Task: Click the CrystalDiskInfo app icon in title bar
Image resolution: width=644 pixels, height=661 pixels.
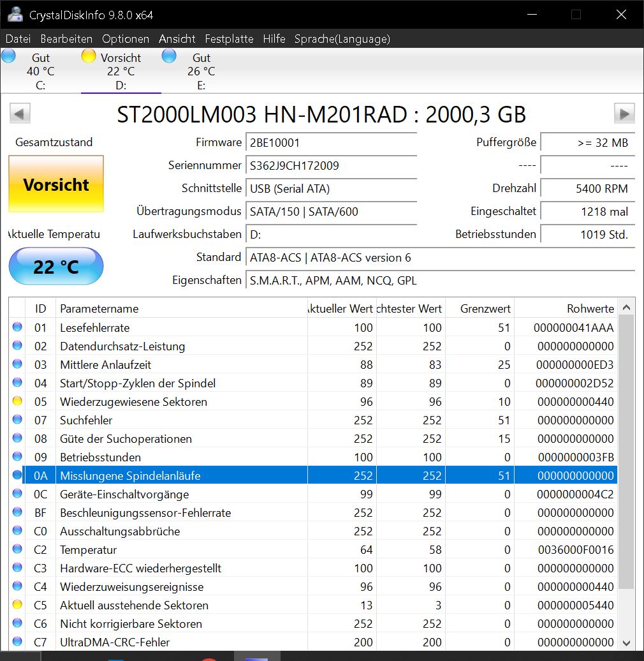Action: 15,15
